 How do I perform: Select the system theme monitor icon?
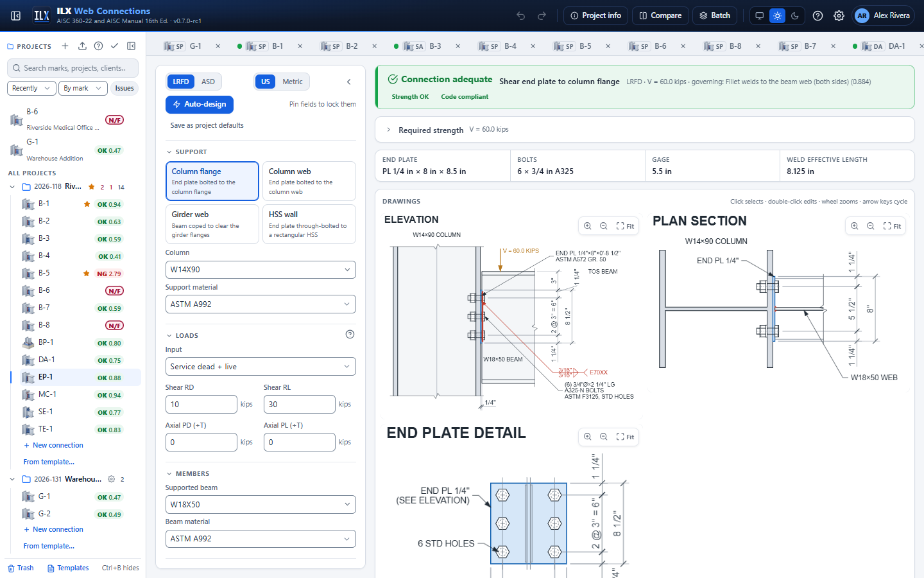pyautogui.click(x=759, y=15)
